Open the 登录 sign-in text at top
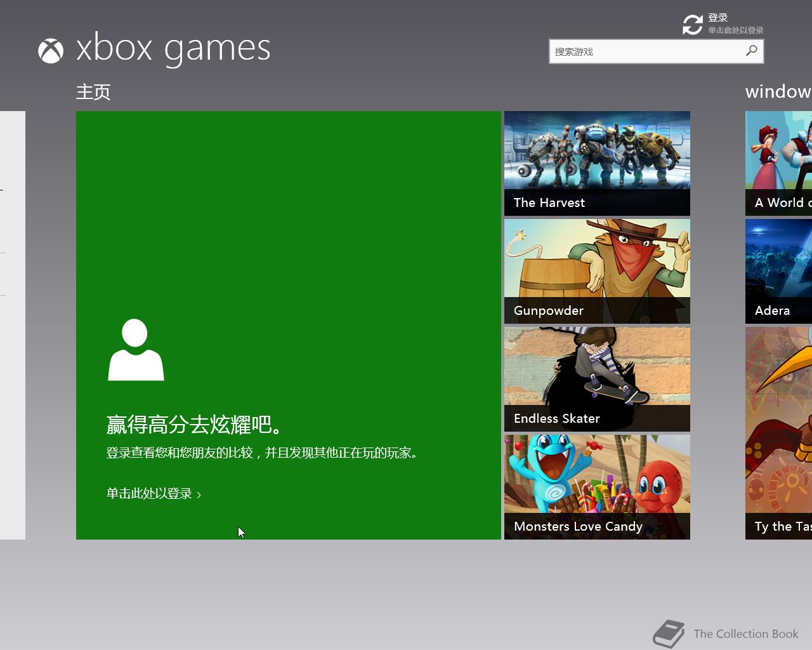The width and height of the screenshot is (812, 650). pos(718,18)
